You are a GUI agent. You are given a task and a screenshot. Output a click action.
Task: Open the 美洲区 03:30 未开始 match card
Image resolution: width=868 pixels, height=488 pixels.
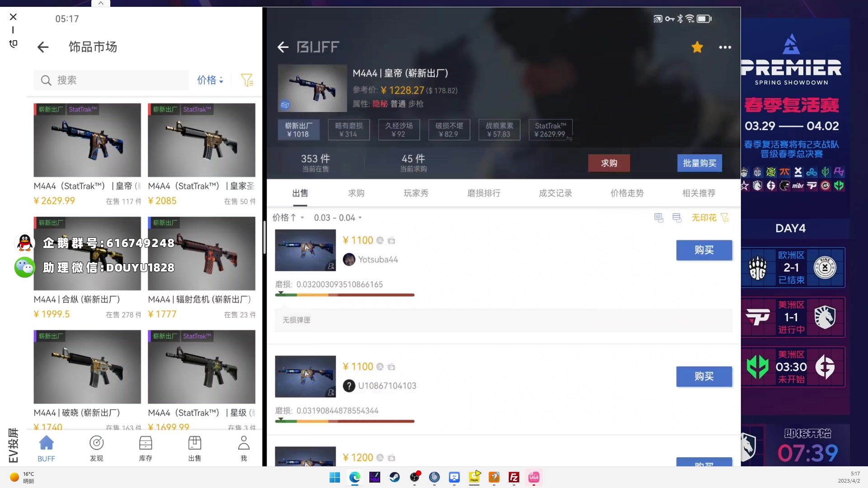[x=793, y=367]
